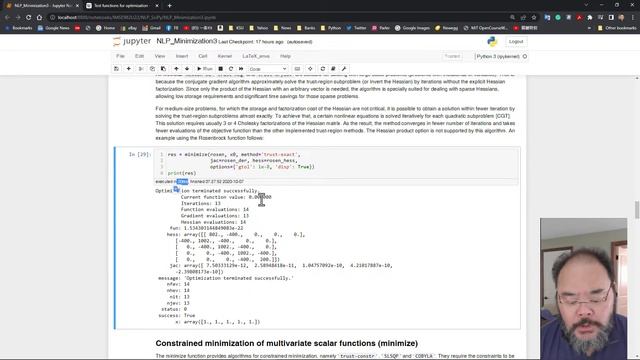Open the Insert menu
This screenshot has height=360, width=640.
182,56
